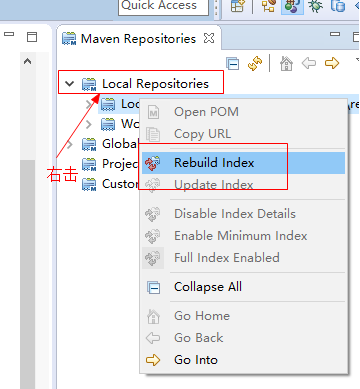Open the Debug perspective bug icon
Viewport: 360px width, 389px height.
pyautogui.click(x=315, y=6)
